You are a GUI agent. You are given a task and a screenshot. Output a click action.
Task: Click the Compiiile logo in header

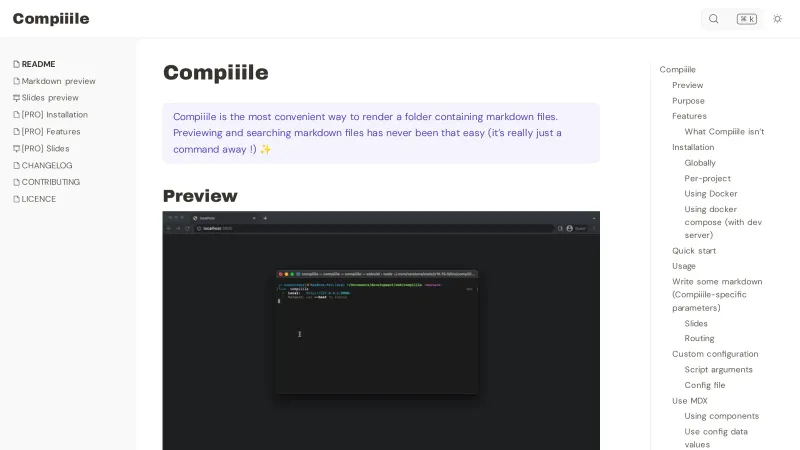tap(51, 19)
